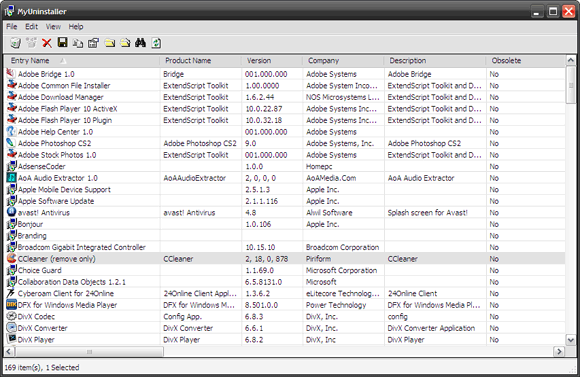This screenshot has width=580, height=377.
Task: Click the 'Splash screen for Avast!' description cell
Action: pos(428,212)
